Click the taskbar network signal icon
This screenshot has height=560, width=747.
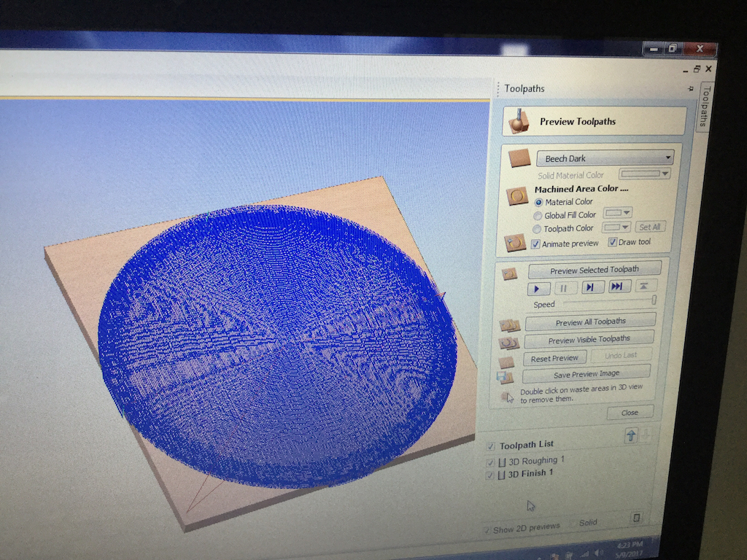pyautogui.click(x=584, y=554)
